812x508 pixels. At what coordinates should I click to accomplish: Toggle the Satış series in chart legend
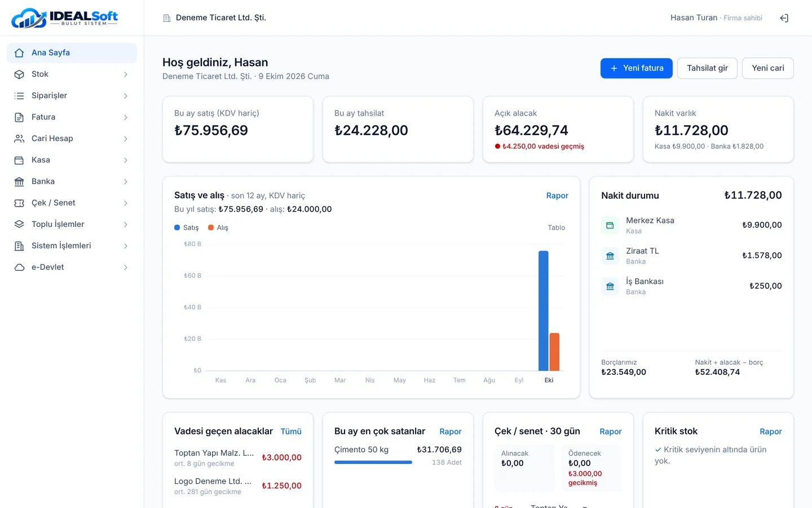[x=187, y=227]
